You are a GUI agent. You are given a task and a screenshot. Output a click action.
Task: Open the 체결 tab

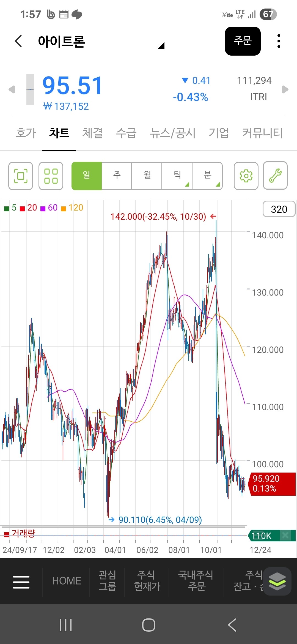[x=92, y=133]
